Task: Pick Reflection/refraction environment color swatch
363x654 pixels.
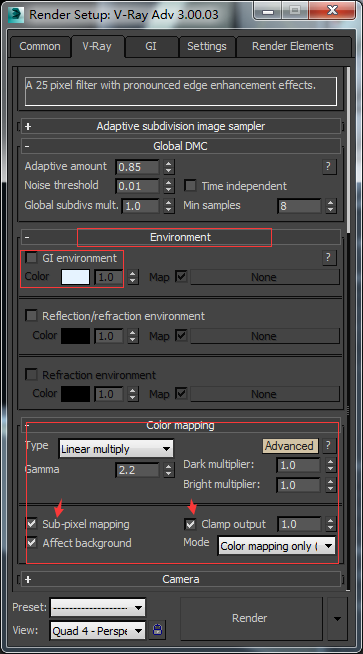Action: [x=76, y=336]
